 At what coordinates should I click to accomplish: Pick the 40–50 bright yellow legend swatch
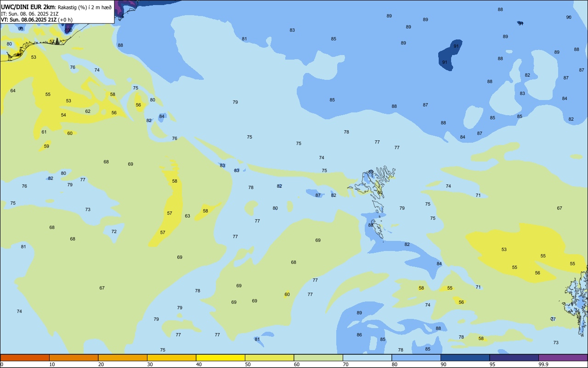click(x=220, y=357)
